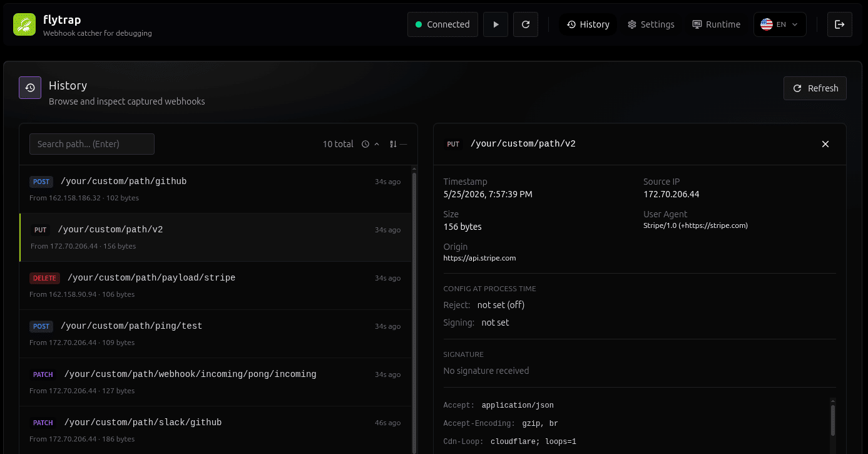Screen dimensions: 868x454
Task: Click the PUT badge in detail header
Action: coord(453,144)
